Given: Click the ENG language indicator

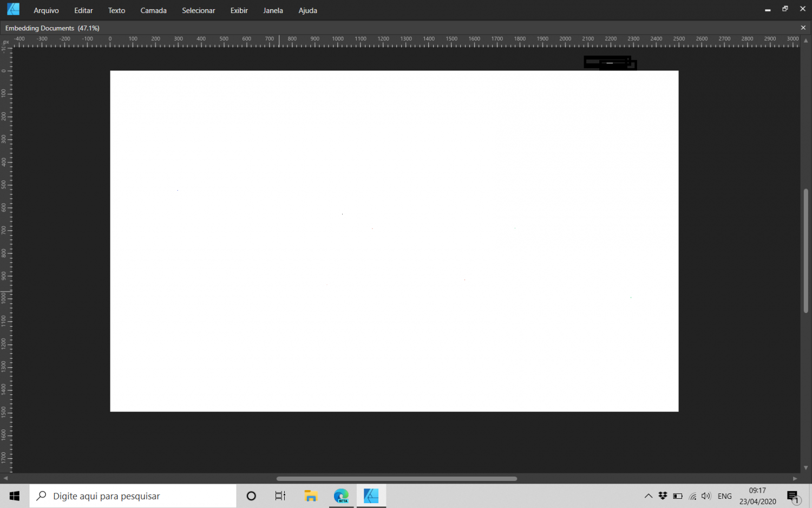Looking at the screenshot, I should pyautogui.click(x=724, y=496).
